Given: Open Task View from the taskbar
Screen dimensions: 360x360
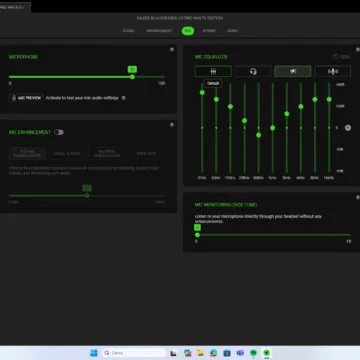Looking at the screenshot, I should [x=173, y=353].
